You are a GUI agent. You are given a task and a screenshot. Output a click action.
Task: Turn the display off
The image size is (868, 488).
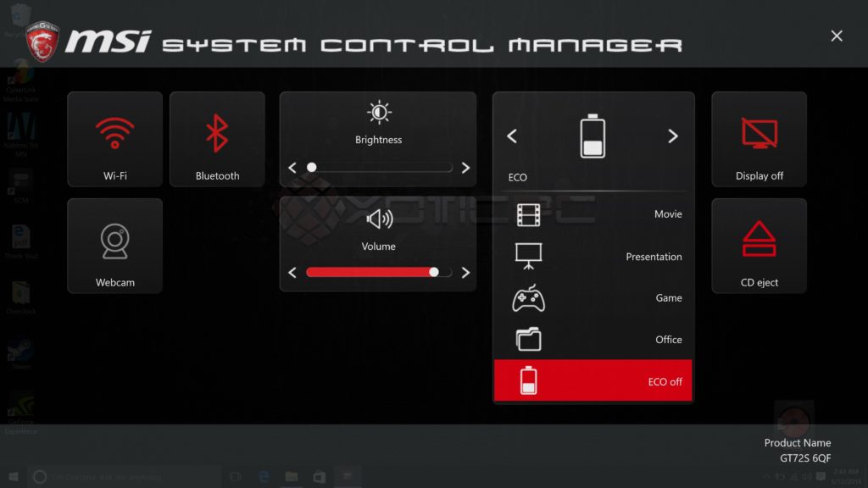[759, 140]
